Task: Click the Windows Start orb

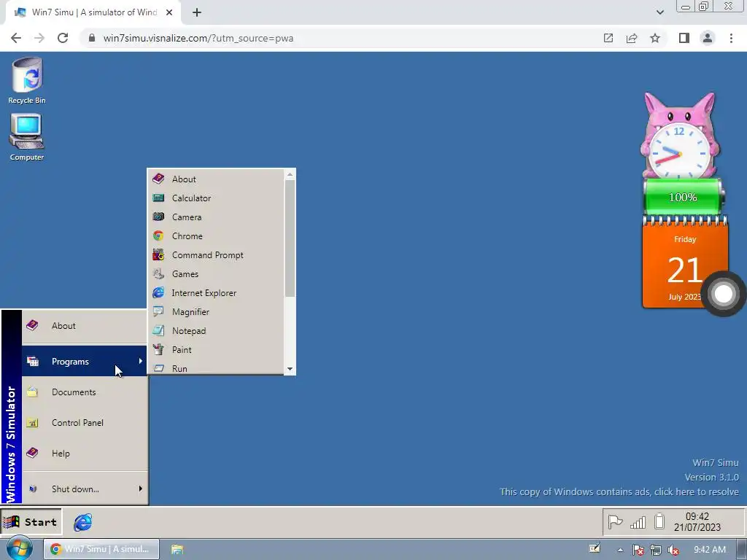Action: (20, 548)
